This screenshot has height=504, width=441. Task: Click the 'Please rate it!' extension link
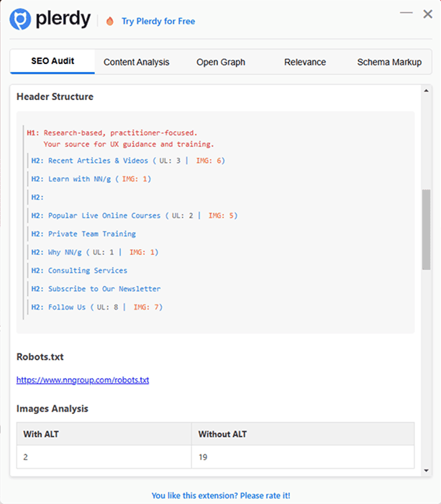click(221, 495)
